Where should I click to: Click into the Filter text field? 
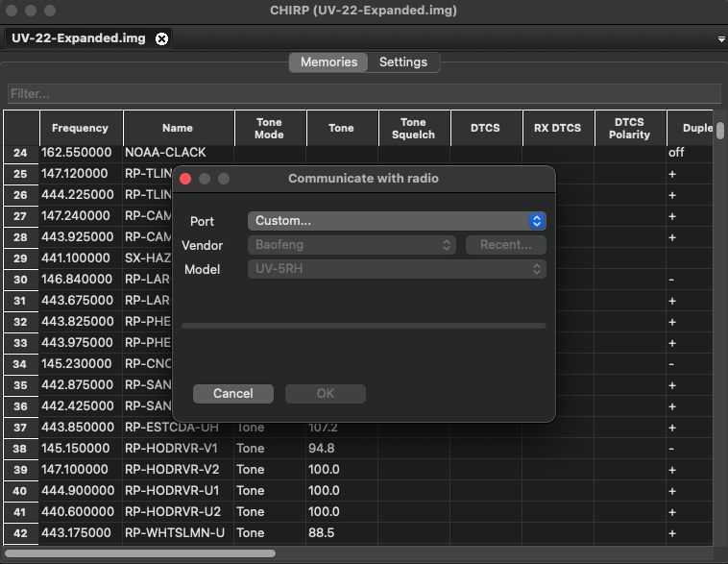pos(363,93)
